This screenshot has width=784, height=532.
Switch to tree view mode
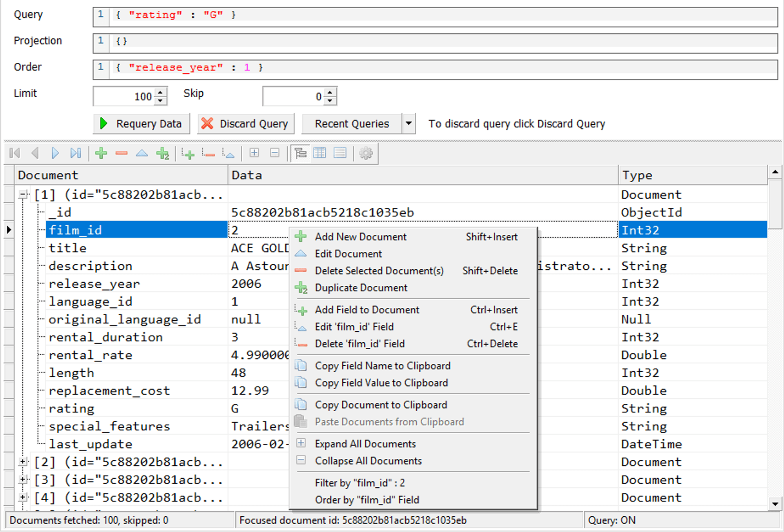(301, 153)
